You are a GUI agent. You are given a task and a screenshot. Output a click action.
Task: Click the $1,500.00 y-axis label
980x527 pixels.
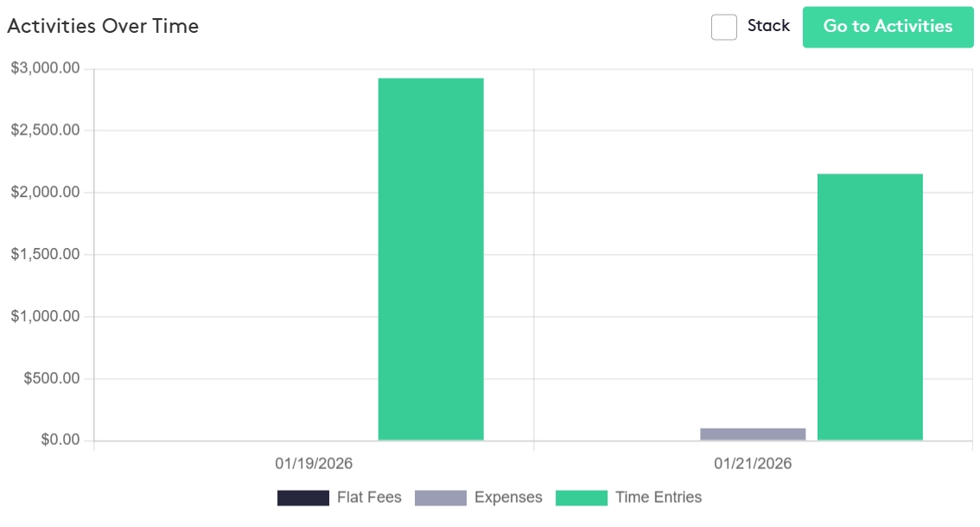45,255
